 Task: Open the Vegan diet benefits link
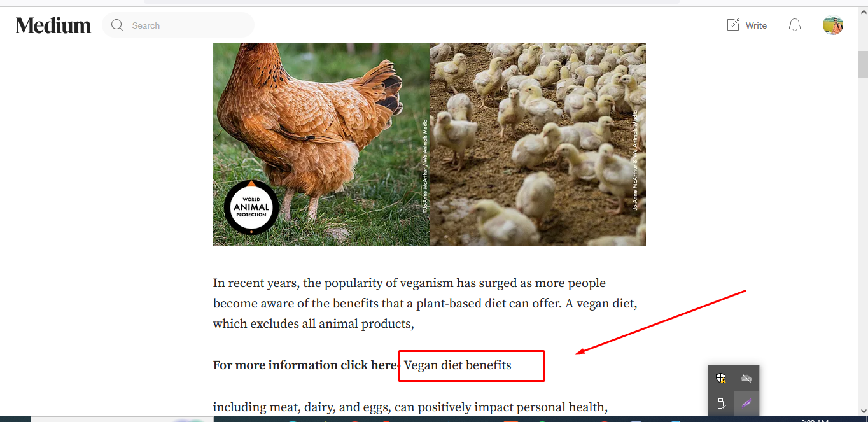coord(458,365)
